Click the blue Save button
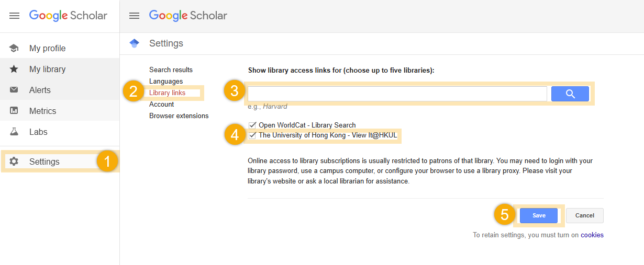 coord(539,215)
